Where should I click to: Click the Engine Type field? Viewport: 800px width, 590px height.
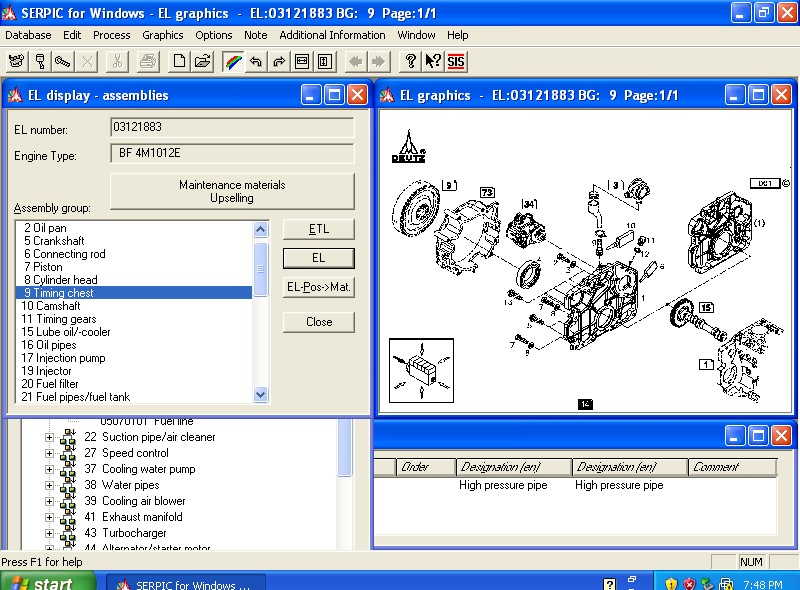click(232, 153)
